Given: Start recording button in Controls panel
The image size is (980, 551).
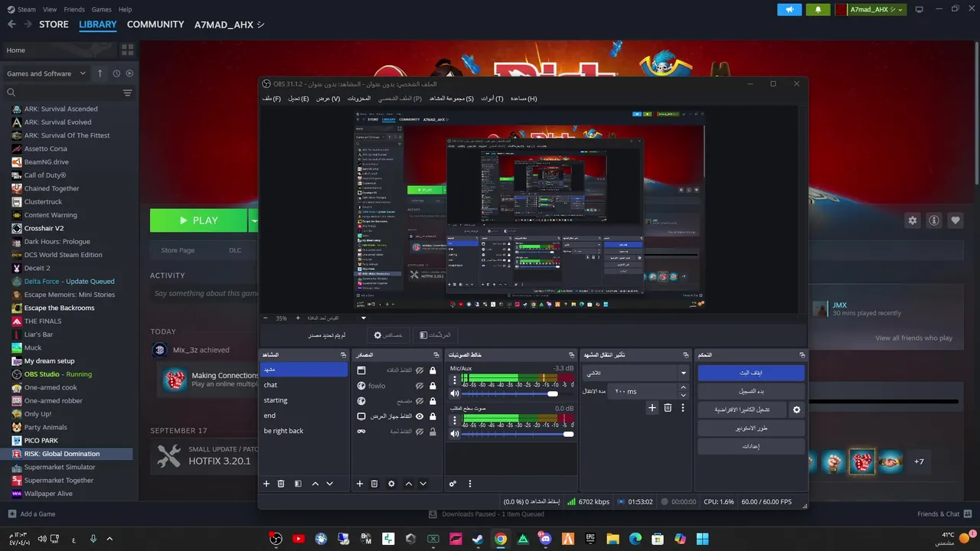Looking at the screenshot, I should point(751,391).
